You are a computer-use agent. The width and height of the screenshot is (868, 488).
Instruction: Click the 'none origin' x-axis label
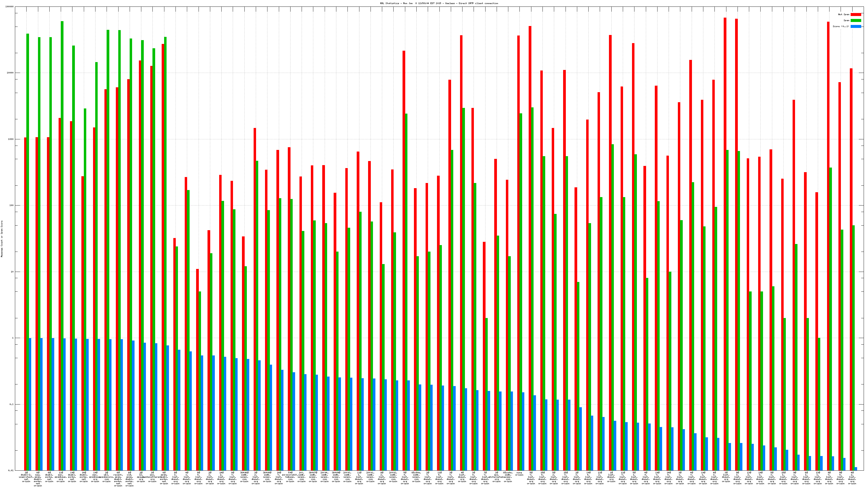(x=519, y=474)
